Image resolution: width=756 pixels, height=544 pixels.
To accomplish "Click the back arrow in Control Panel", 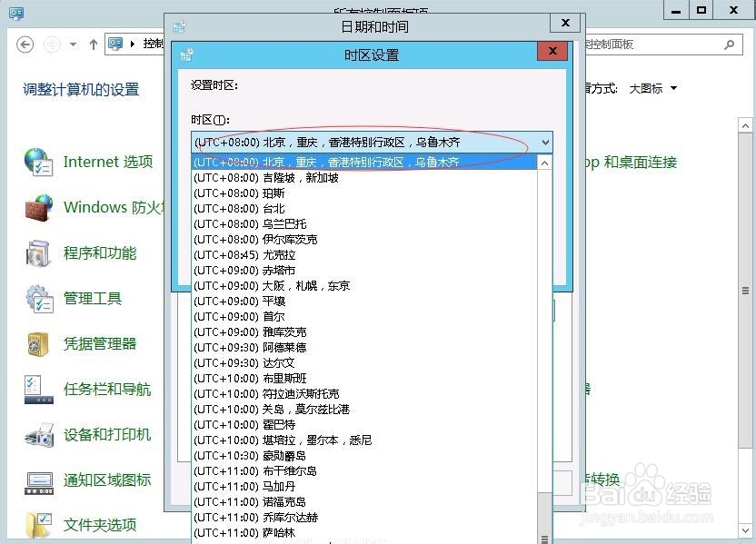I will tap(25, 45).
